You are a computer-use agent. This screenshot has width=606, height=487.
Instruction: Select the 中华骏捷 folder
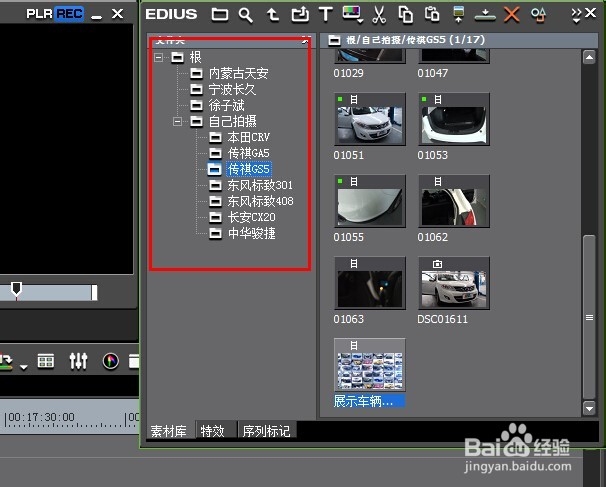[252, 233]
